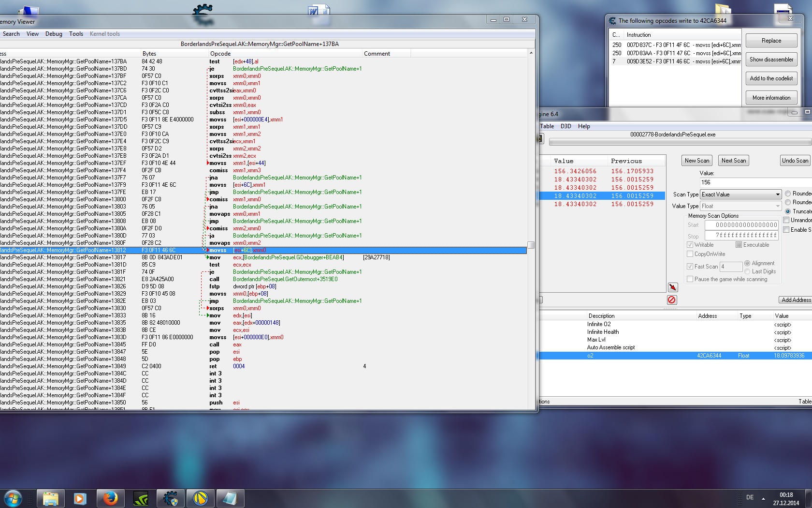Image resolution: width=812 pixels, height=508 pixels.
Task: Click the red clear list icon
Action: pos(672,300)
